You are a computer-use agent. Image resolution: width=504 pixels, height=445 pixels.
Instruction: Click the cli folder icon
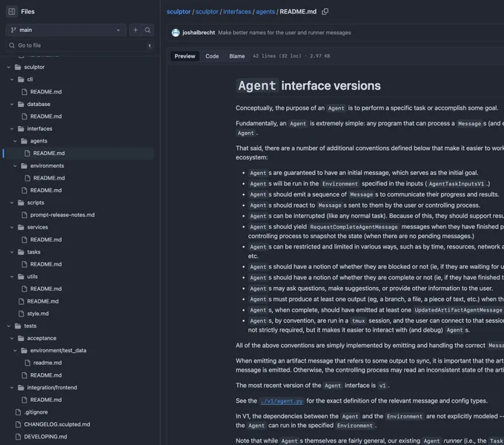pyautogui.click(x=21, y=79)
